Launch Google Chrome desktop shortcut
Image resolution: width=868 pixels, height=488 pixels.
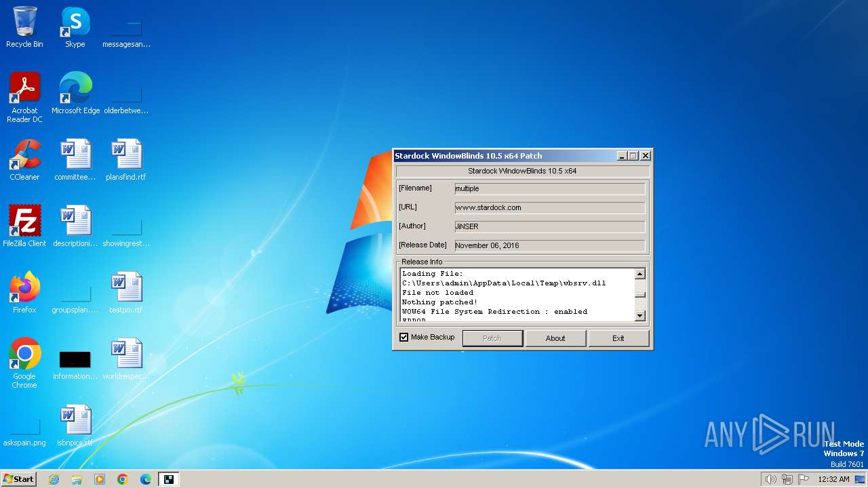[24, 363]
